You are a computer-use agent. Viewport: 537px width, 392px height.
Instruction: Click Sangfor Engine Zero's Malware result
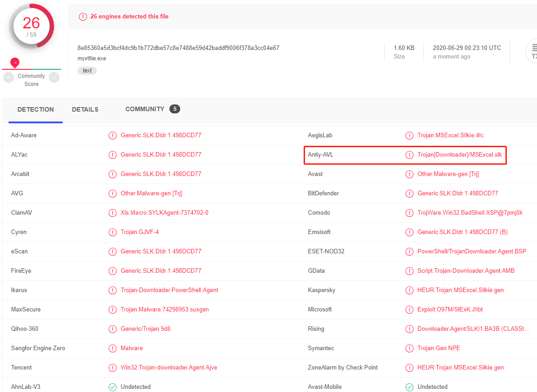(132, 348)
